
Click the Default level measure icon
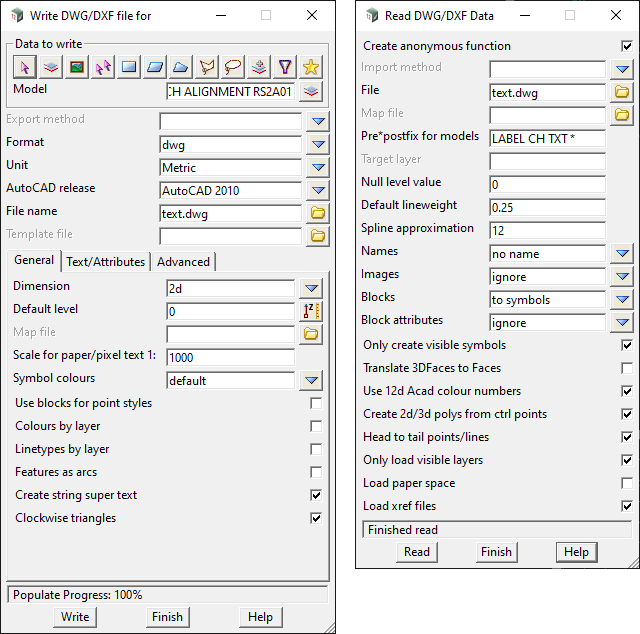pyautogui.click(x=311, y=310)
